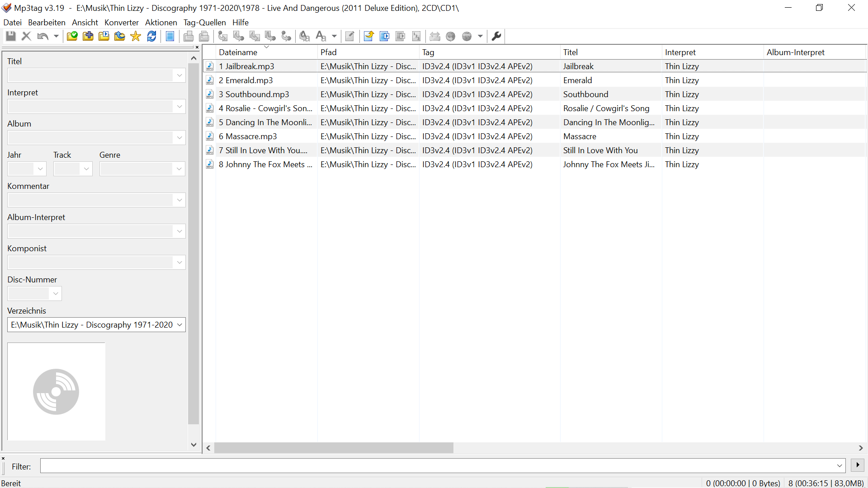Select the file 1 Jailbreak.mp3
Screen dimensions: 868x488
[x=246, y=66]
